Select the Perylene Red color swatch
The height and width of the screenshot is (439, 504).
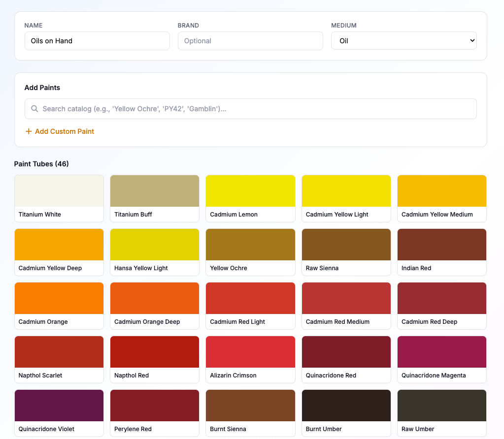coord(155,406)
